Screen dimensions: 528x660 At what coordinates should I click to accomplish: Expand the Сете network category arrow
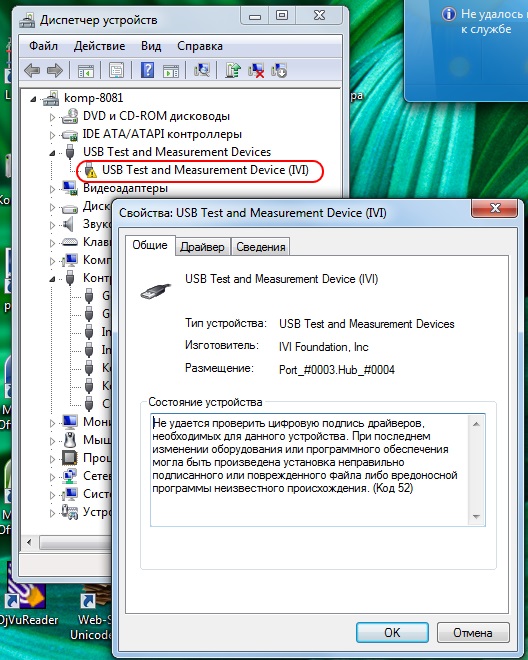tap(52, 477)
